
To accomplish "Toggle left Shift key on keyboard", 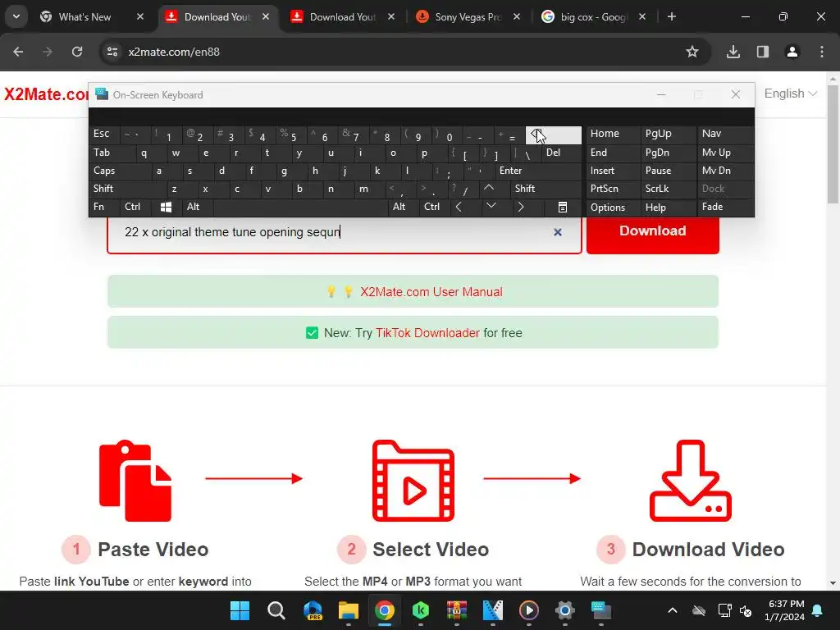I will [127, 189].
